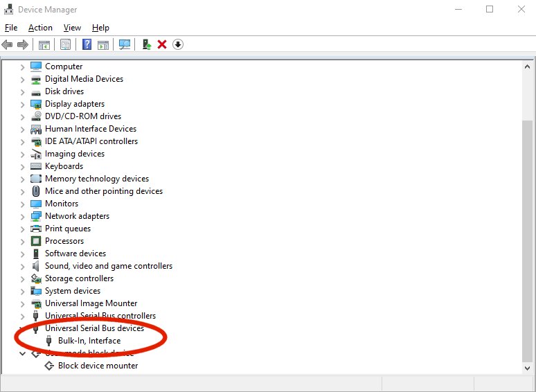The width and height of the screenshot is (536, 392).
Task: Expand the Display adapters category
Action: click(22, 104)
